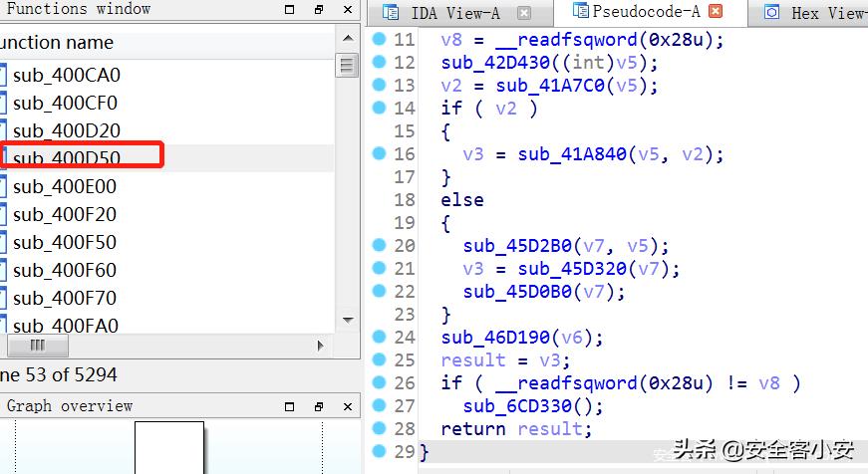Select sub_400D50 in the functions list
Screen dimensions: 868x474
(x=80, y=158)
